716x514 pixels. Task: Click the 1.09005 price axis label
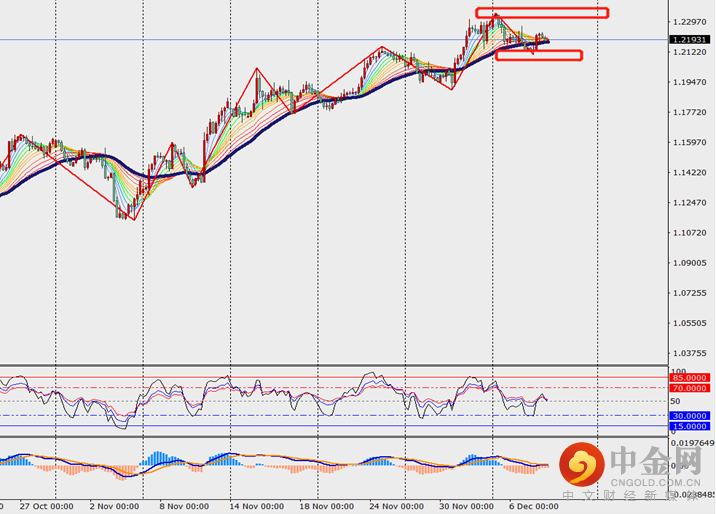coord(690,263)
